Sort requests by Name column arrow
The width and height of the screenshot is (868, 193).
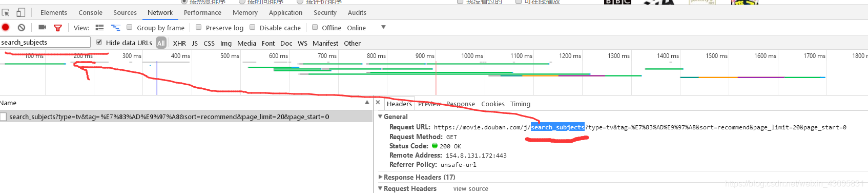367,103
